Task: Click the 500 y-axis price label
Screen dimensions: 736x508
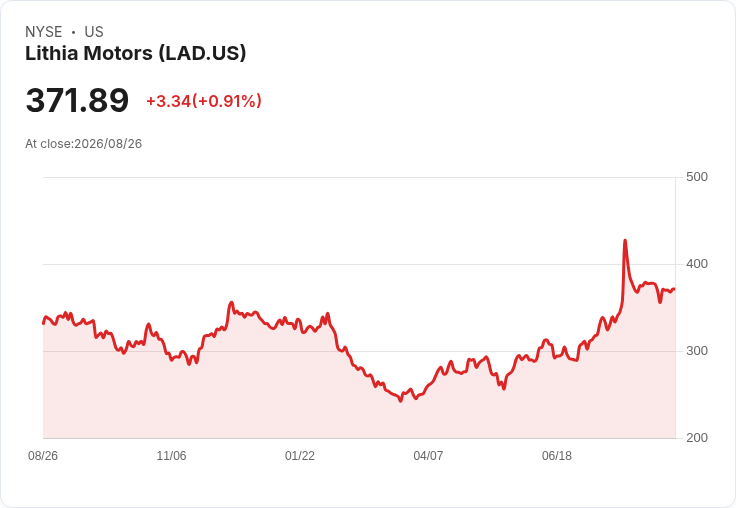Action: pyautogui.click(x=697, y=177)
